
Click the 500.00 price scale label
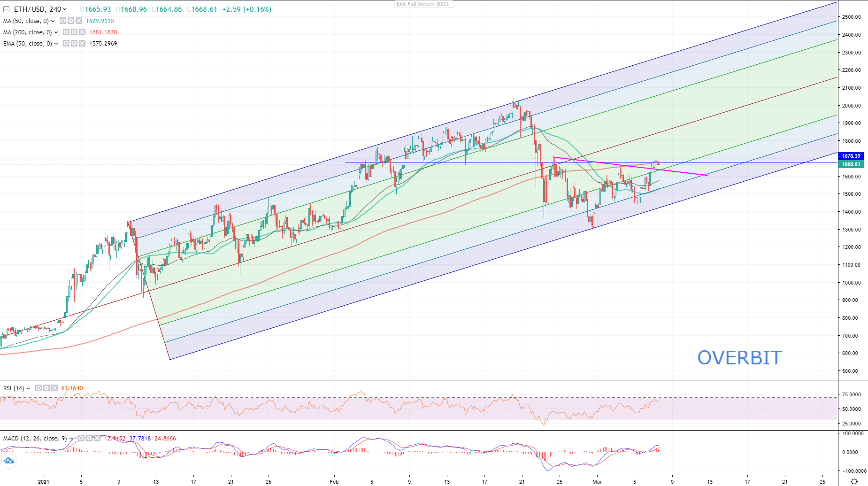[x=850, y=371]
